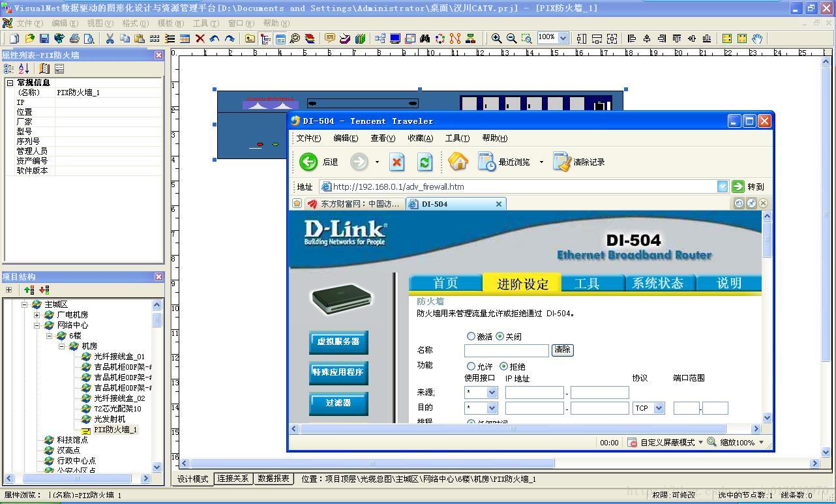Click the browser Home house icon

click(458, 161)
